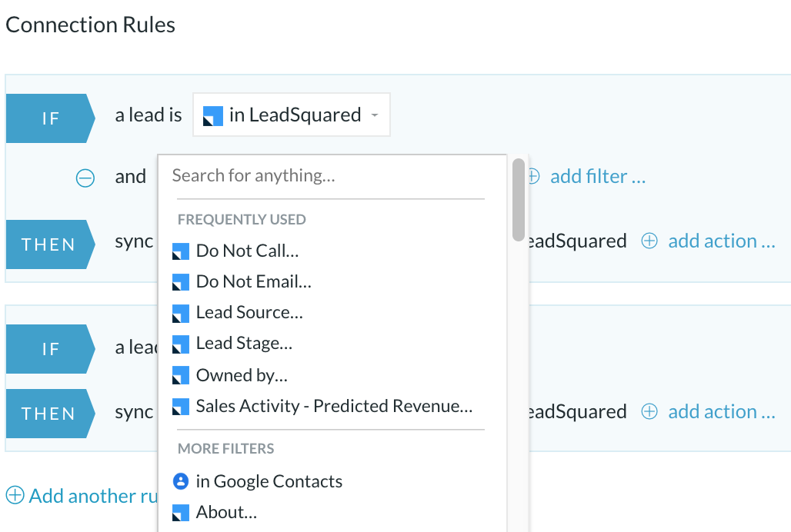Click 'add action ...' in first rule

tap(722, 241)
